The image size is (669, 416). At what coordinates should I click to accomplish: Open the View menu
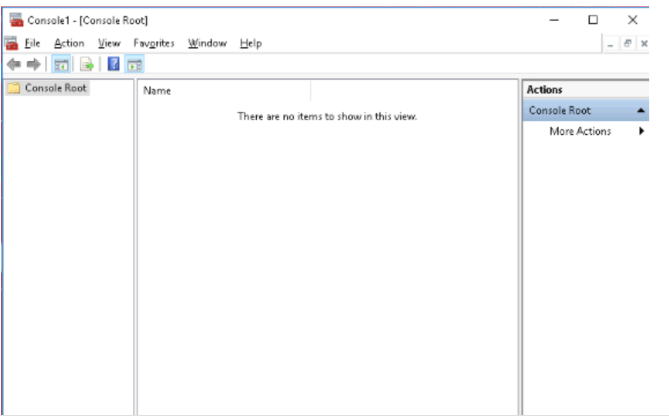[x=109, y=43]
